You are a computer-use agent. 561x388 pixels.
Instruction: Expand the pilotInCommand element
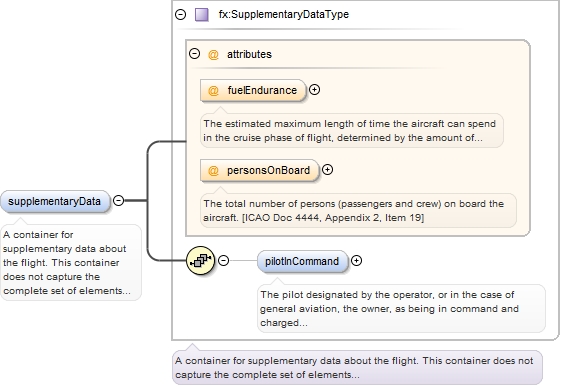point(356,261)
